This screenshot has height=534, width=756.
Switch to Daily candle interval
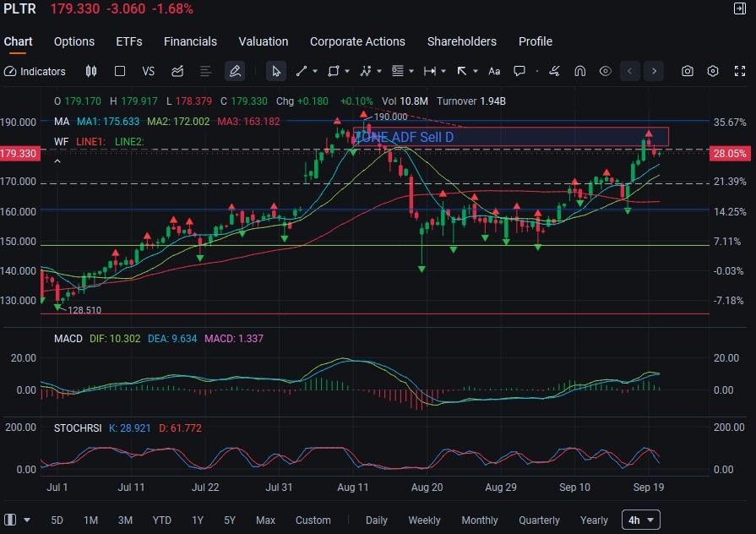pyautogui.click(x=377, y=520)
